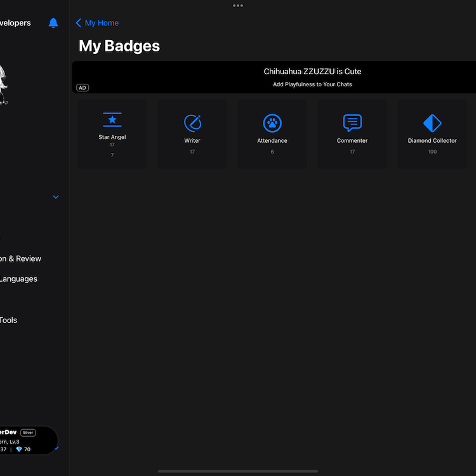This screenshot has width=476, height=476.
Task: Select the Languages sidebar menu item
Action: point(18,279)
